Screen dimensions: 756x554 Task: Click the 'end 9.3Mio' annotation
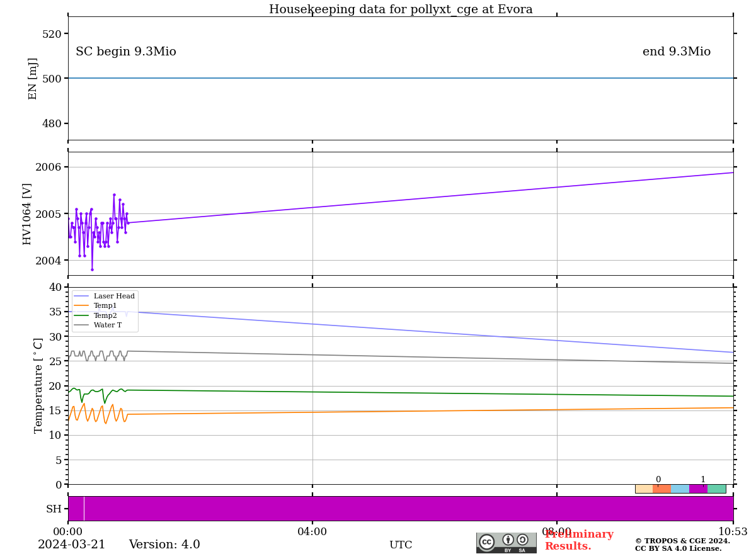pos(677,52)
